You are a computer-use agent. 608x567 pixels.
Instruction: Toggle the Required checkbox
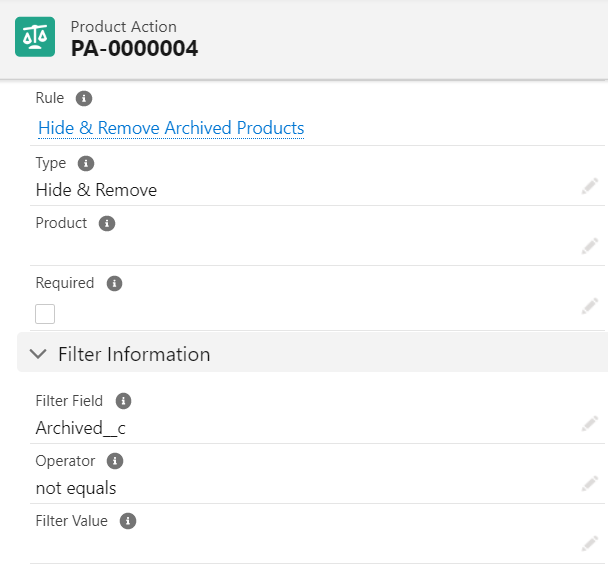[x=45, y=314]
